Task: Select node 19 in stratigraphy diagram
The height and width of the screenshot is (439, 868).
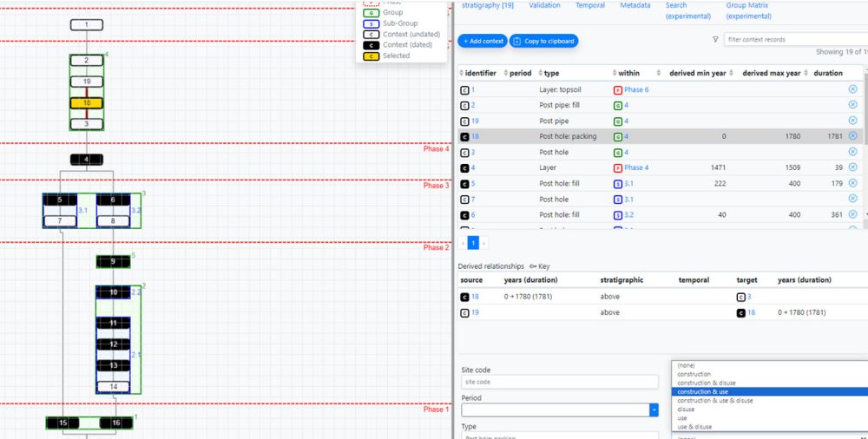Action: 86,82
